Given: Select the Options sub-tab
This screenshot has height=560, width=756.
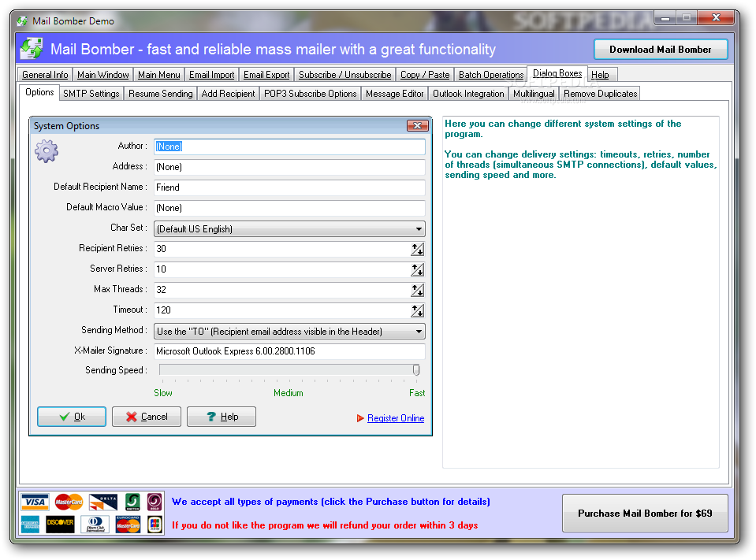Looking at the screenshot, I should 39,92.
